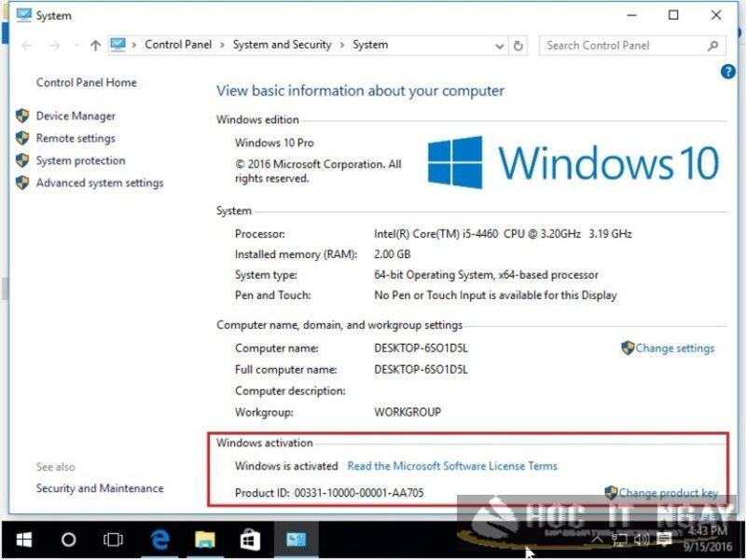Select System in the breadcrumb path
The width and height of the screenshot is (746, 560).
[370, 45]
